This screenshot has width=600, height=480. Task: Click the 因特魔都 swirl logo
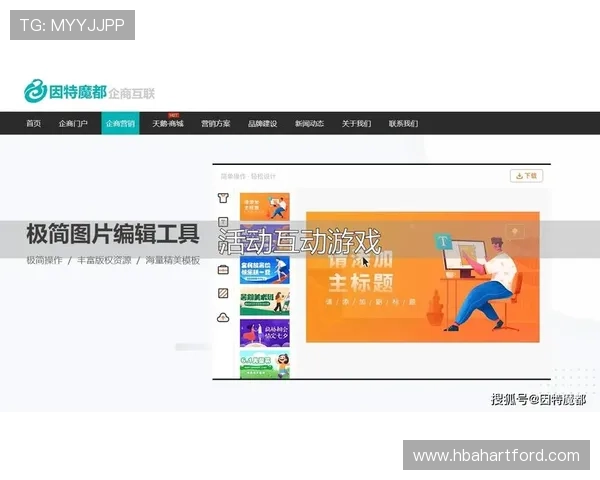[x=35, y=91]
